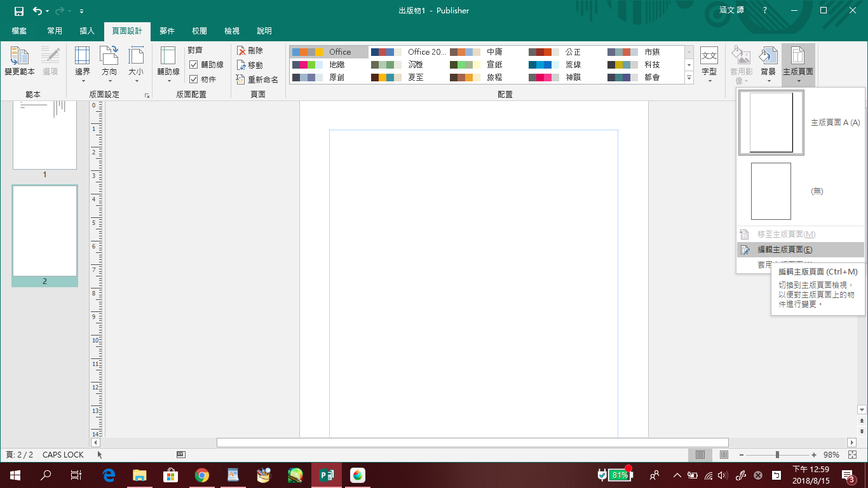Launch Chrome from the taskbar
Image resolution: width=868 pixels, height=488 pixels.
click(202, 475)
